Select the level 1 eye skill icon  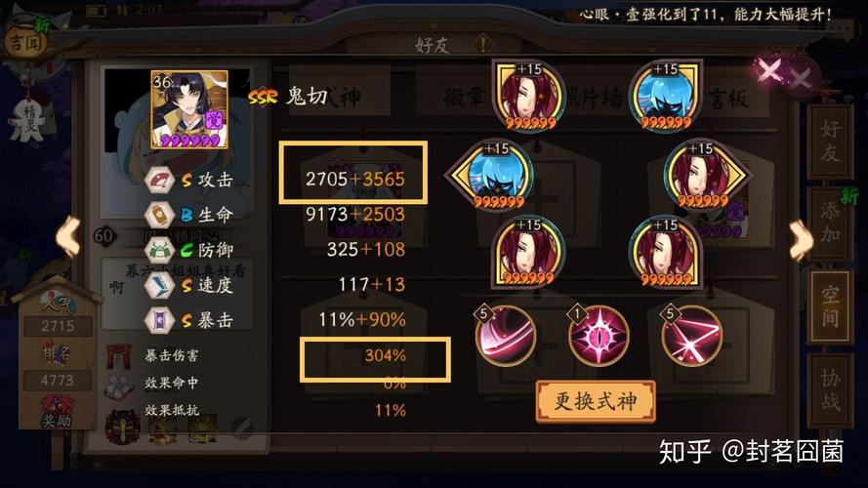599,336
